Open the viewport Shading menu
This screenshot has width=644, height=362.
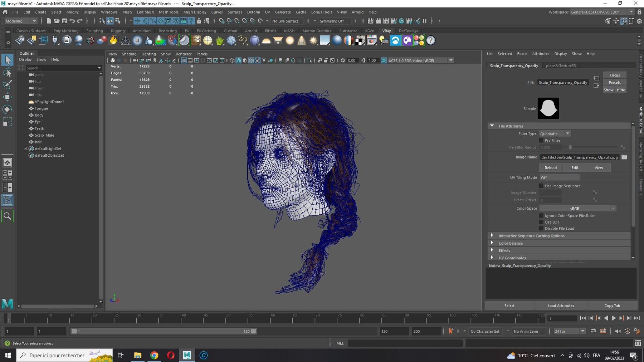coord(129,54)
